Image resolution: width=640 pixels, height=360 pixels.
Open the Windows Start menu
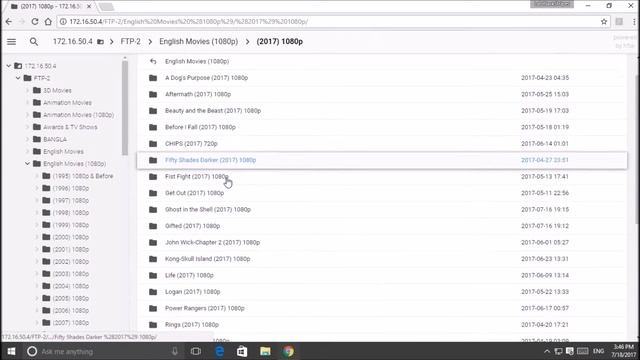(x=11, y=351)
